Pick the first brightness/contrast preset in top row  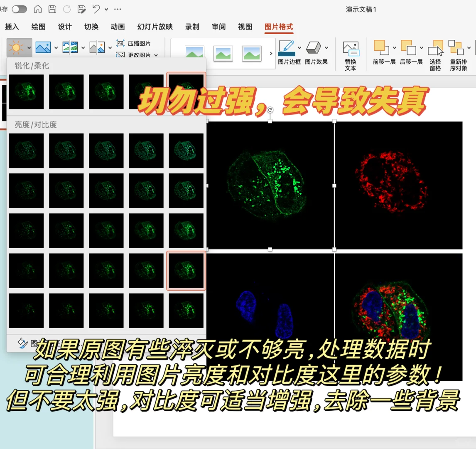tap(27, 150)
